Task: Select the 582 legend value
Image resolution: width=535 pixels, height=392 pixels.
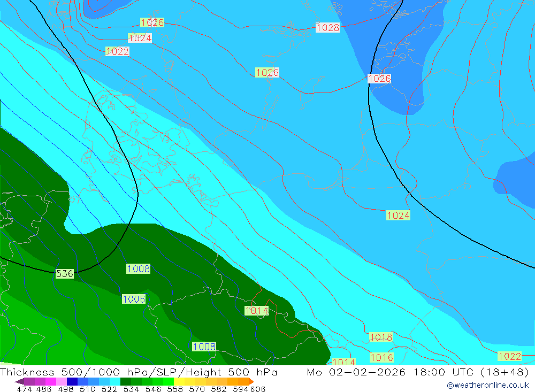Action: (x=219, y=389)
